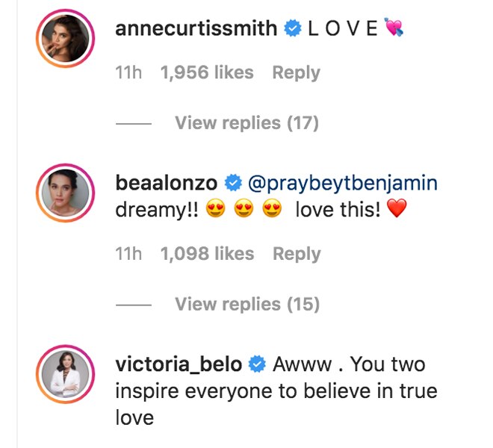Reply to annecurtissmith's comment
The image size is (493, 448).
click(297, 72)
